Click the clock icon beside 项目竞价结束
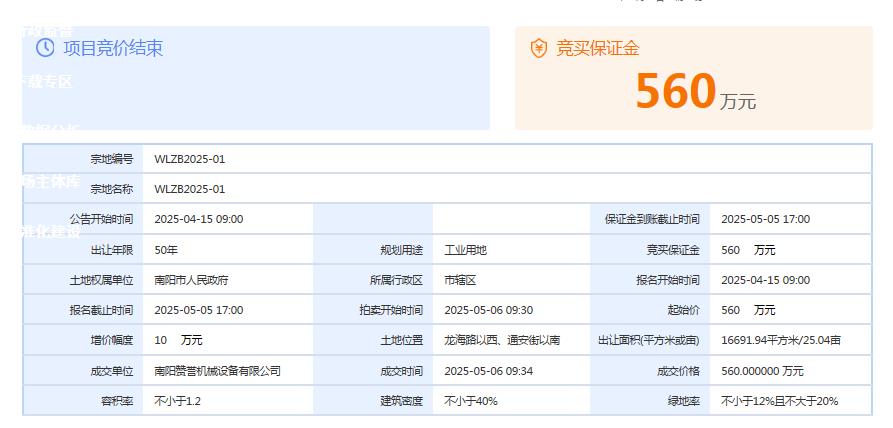893x428 pixels. pos(45,47)
